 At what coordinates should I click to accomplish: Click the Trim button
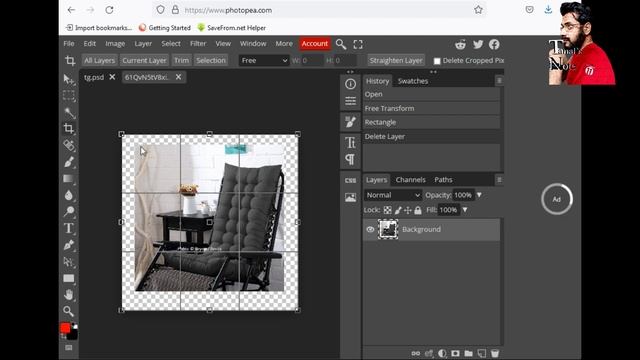click(181, 60)
